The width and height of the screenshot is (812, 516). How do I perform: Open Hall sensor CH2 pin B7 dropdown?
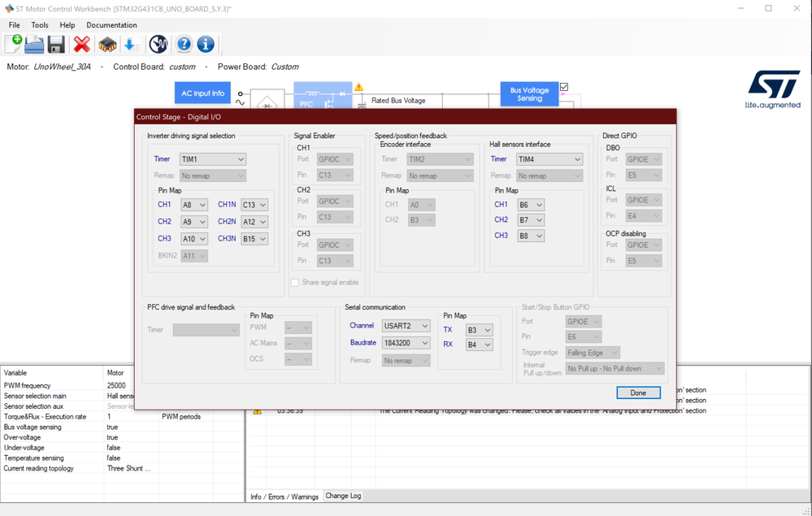tap(531, 220)
